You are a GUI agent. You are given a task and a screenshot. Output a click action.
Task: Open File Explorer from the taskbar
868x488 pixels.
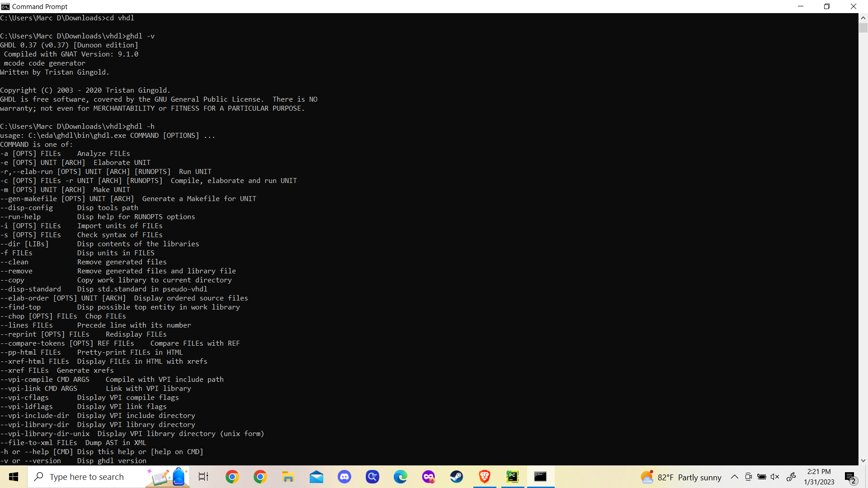[x=288, y=477]
